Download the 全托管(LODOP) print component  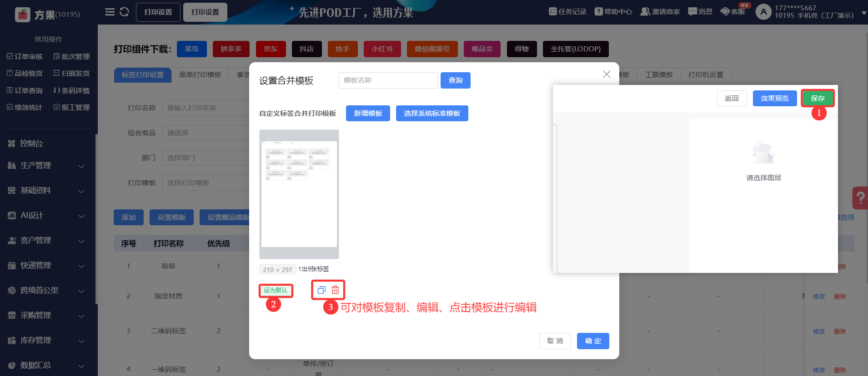(576, 49)
